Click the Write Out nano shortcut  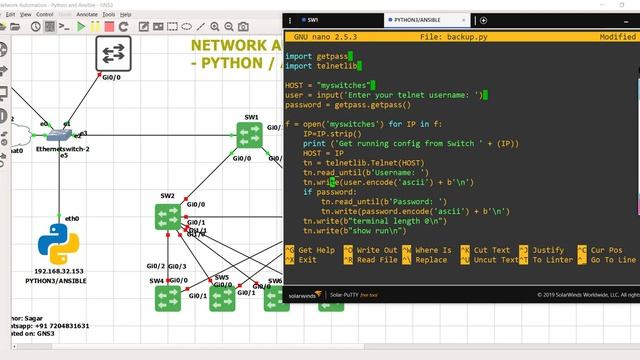pos(371,250)
